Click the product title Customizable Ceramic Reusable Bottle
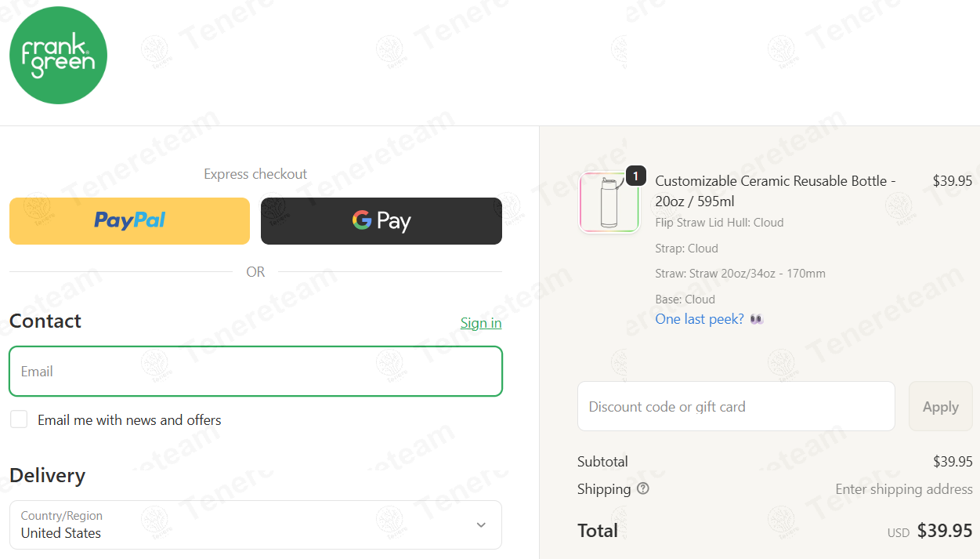Screen dimensions: 980x559 click(x=776, y=191)
